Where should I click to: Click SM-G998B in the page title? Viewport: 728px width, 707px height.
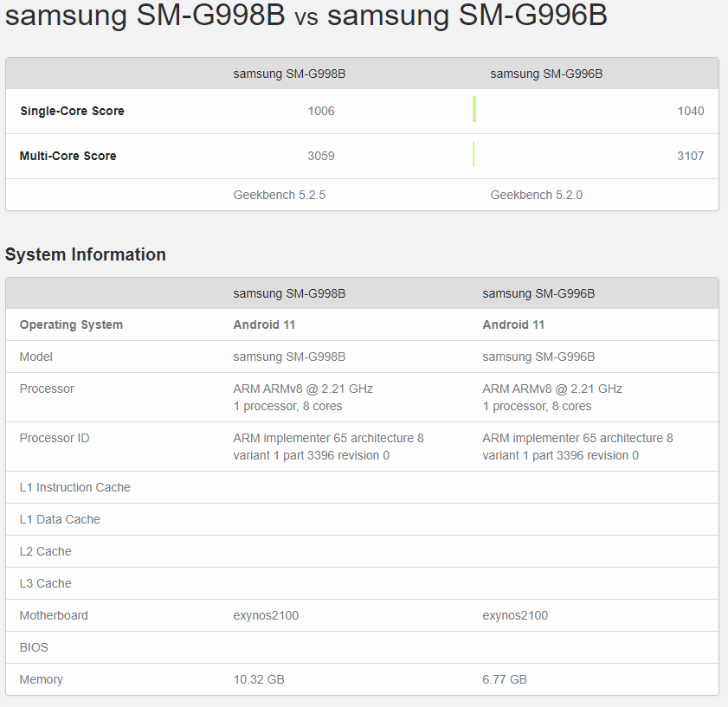(x=211, y=17)
